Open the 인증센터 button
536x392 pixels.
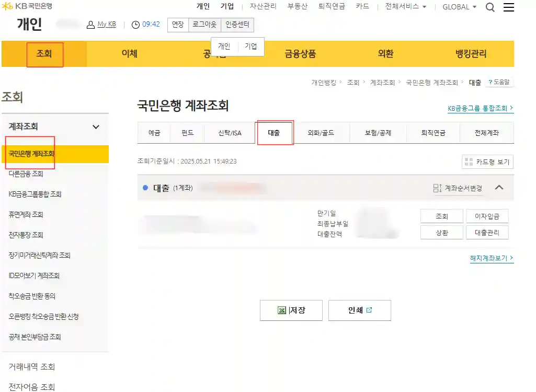pos(237,25)
